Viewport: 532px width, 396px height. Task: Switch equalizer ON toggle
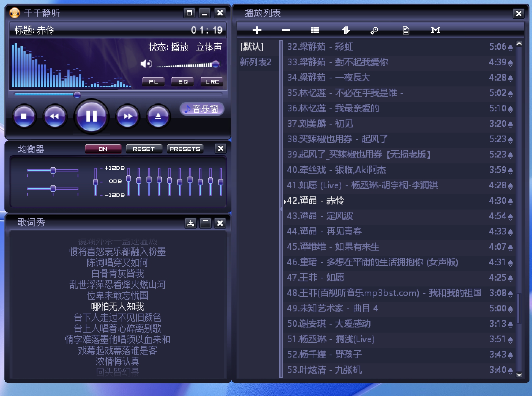(103, 149)
